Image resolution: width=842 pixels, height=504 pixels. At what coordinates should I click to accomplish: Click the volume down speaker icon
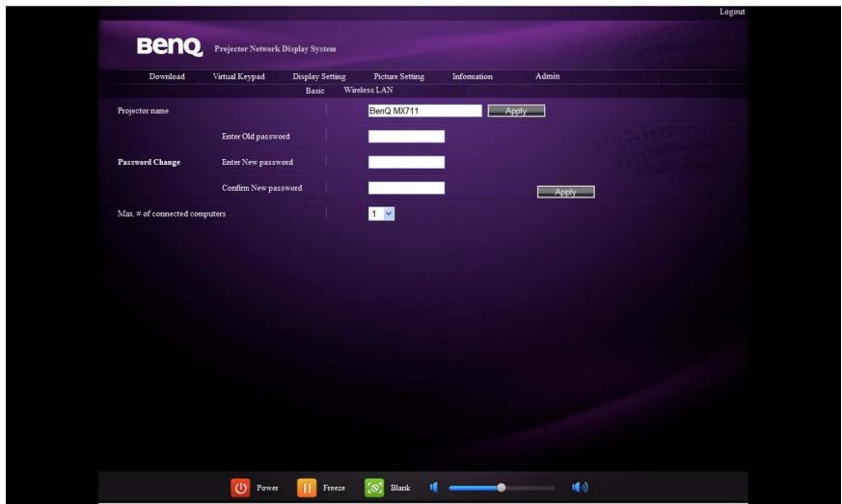(434, 488)
